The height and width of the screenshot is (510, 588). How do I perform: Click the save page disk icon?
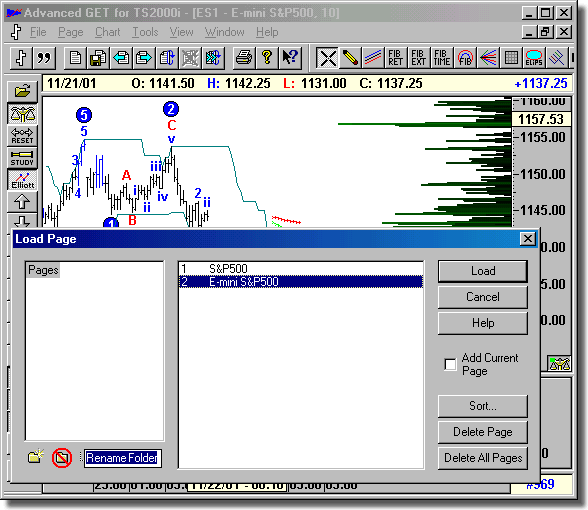[x=98, y=58]
